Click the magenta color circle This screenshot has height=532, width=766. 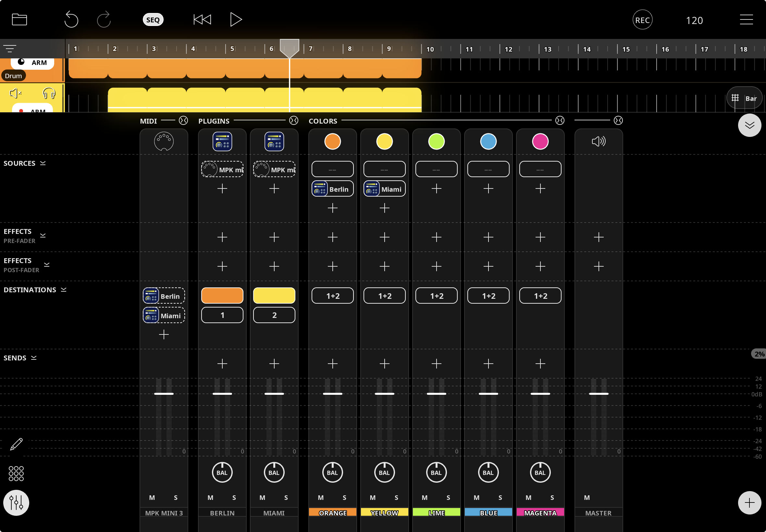click(539, 141)
